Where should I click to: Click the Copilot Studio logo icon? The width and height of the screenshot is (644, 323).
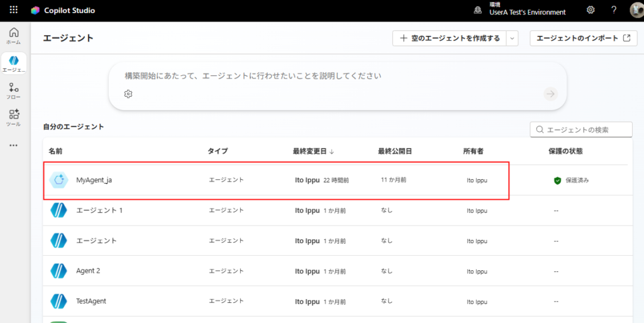pos(35,11)
